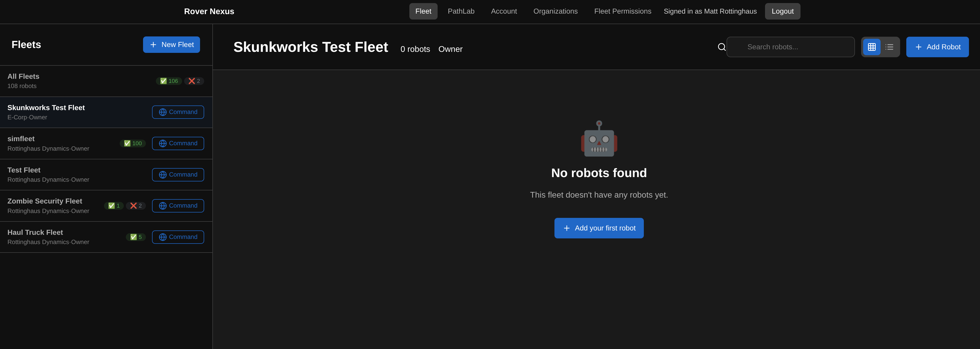Create a New Fleet
This screenshot has height=349, width=980.
coord(171,44)
